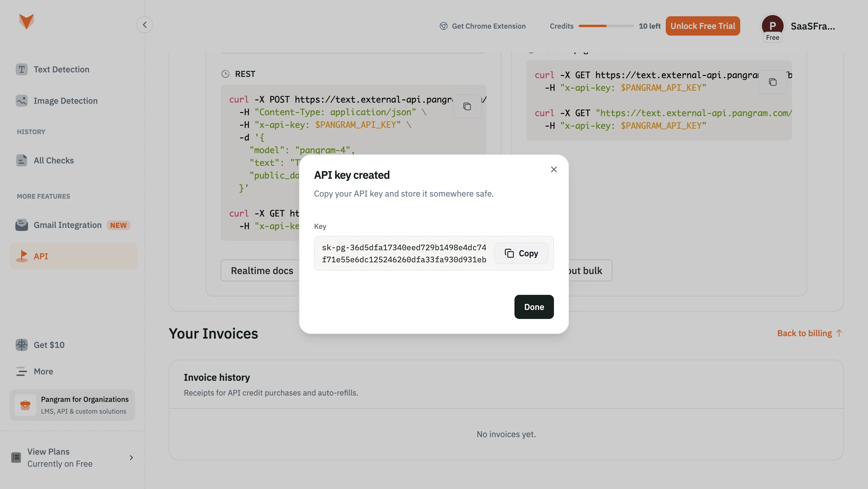
Task: Click the API flag icon
Action: pos(22,256)
